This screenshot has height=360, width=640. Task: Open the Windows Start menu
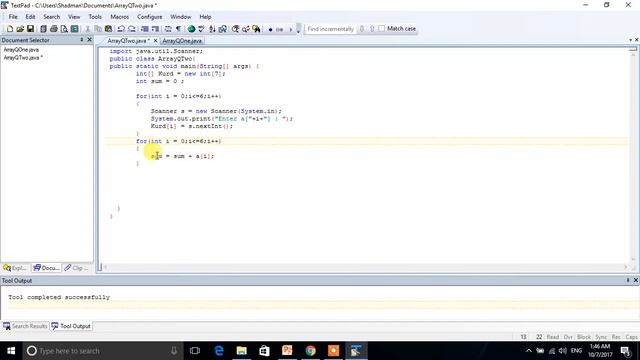(11, 351)
